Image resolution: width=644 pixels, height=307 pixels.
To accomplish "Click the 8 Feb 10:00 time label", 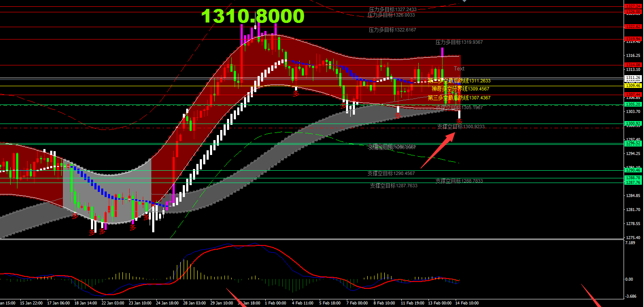I will coord(384,303).
